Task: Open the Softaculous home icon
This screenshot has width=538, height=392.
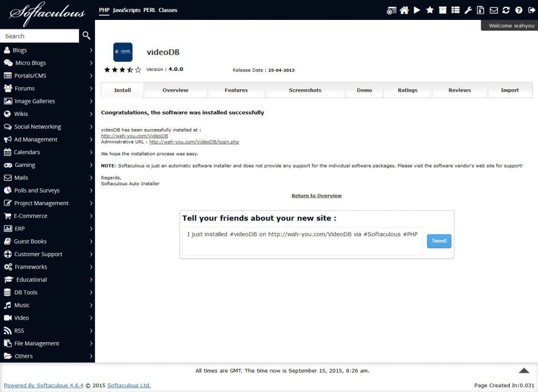Action: click(x=404, y=10)
